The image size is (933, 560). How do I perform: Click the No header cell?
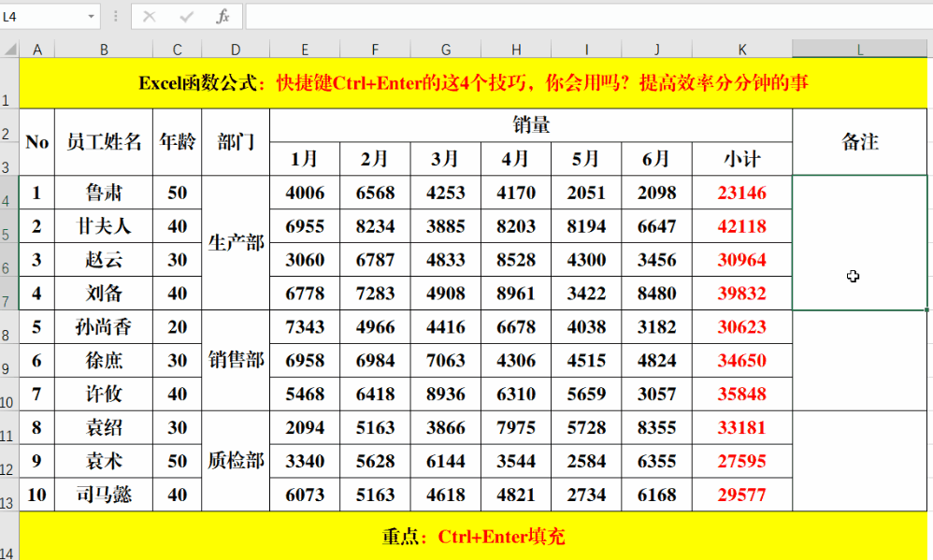point(36,142)
